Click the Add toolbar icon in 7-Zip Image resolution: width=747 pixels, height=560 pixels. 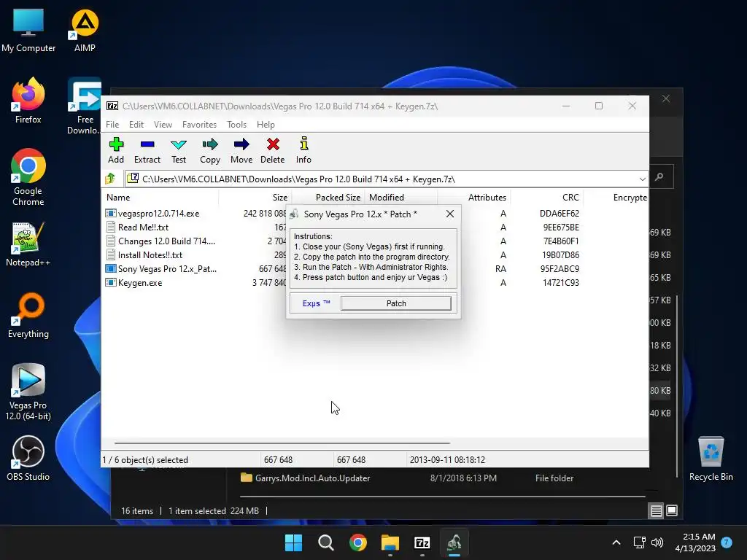(116, 150)
